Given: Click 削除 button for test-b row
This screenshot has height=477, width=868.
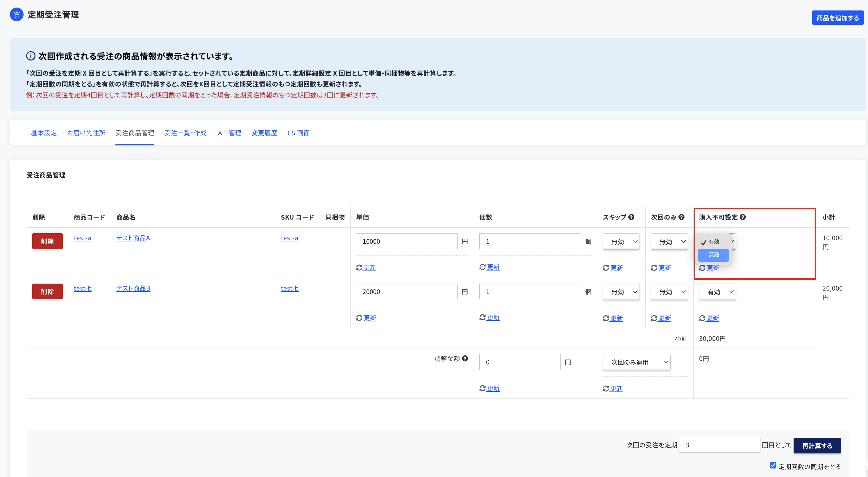Looking at the screenshot, I should pyautogui.click(x=47, y=292).
